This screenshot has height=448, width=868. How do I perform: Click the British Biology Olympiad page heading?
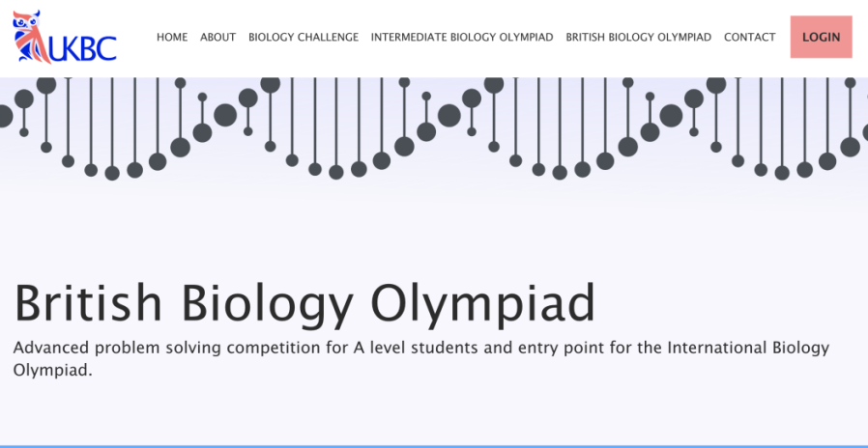[x=304, y=305]
